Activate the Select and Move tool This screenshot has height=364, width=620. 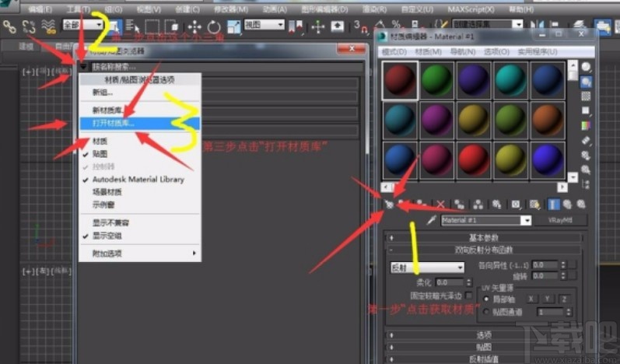(x=194, y=27)
